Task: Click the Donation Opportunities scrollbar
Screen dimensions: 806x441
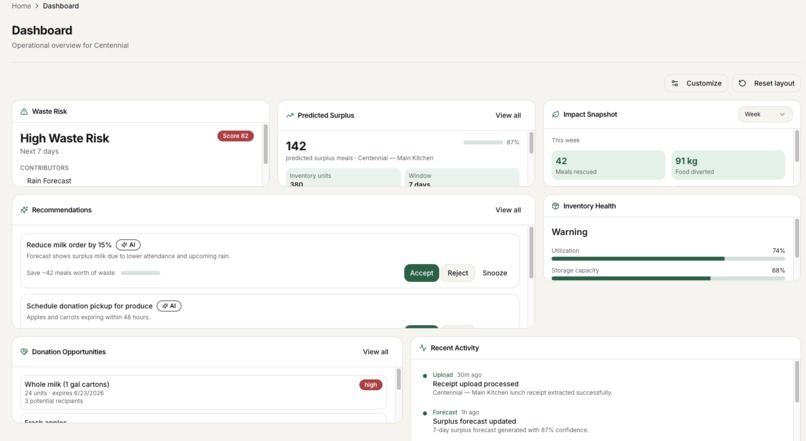Action: (x=398, y=379)
